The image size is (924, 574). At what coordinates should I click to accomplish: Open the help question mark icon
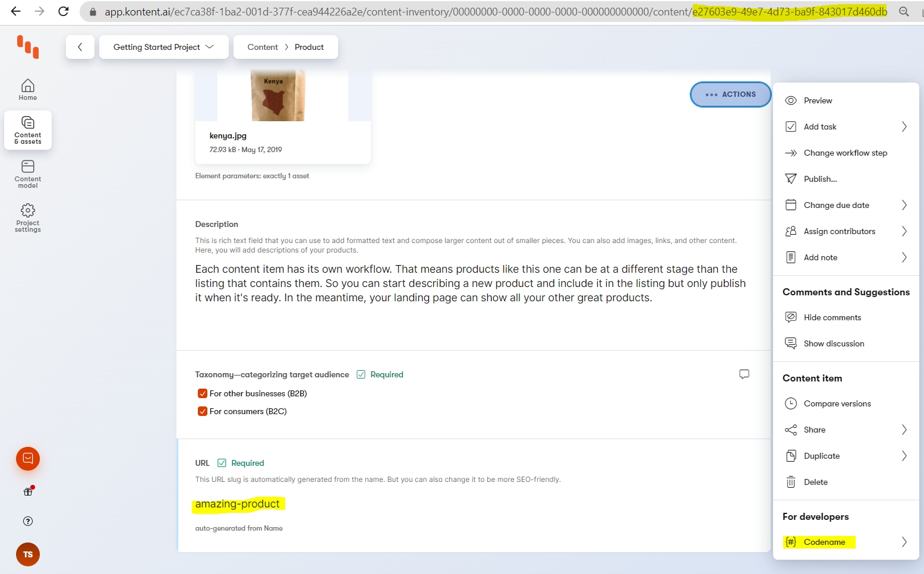28,521
